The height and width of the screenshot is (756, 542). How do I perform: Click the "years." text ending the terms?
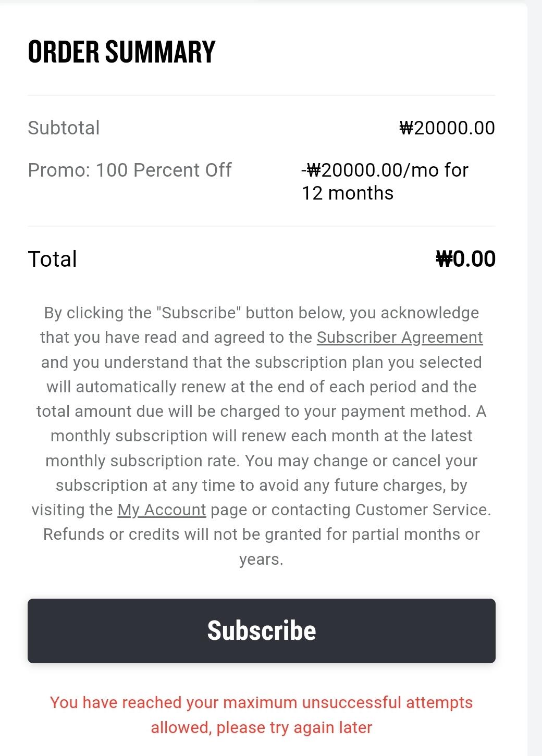(x=261, y=559)
